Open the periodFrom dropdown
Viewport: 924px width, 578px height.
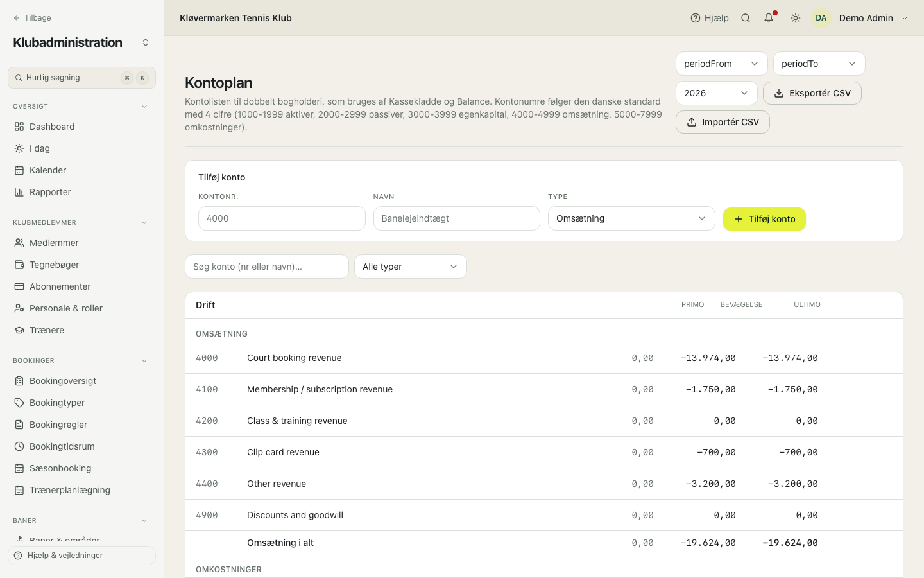(x=722, y=64)
